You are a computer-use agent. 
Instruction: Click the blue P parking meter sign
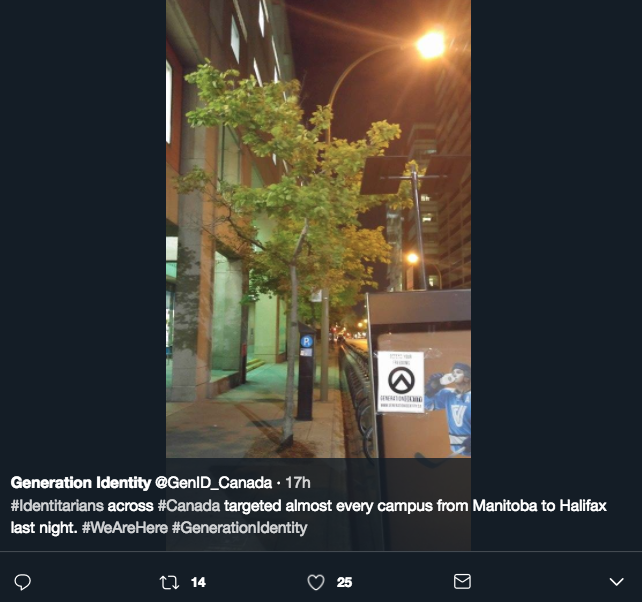[x=307, y=341]
